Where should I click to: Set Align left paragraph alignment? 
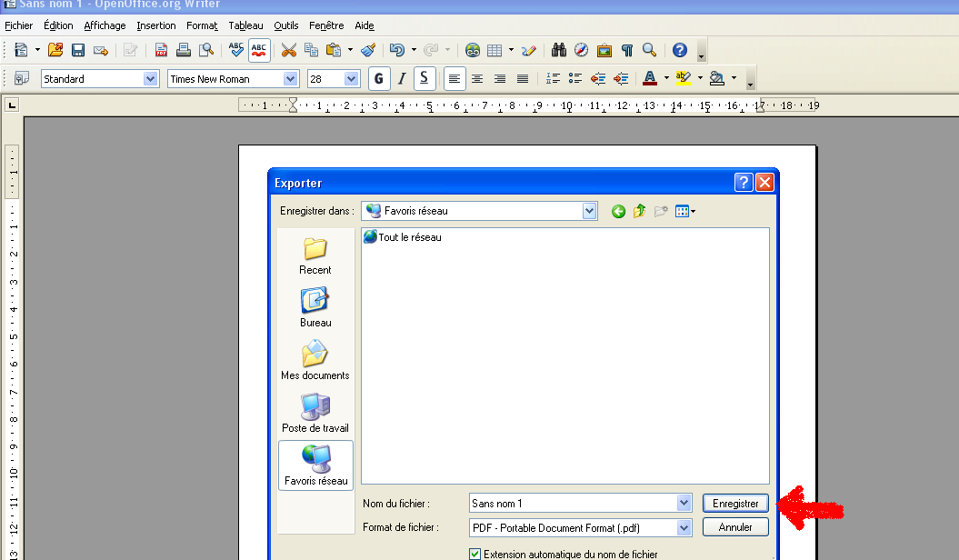coord(455,79)
